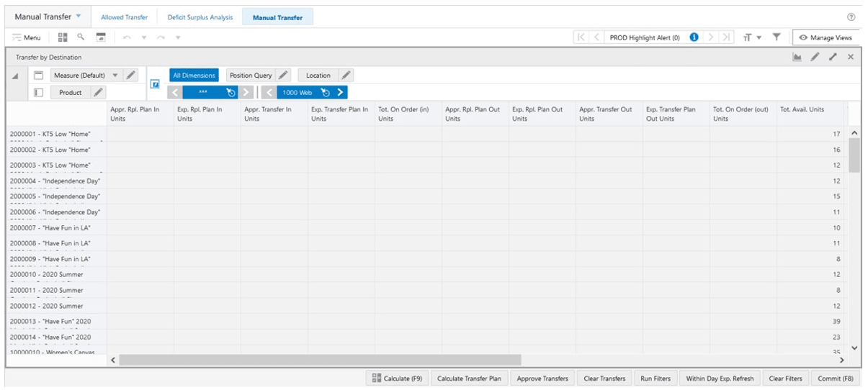This screenshot has width=868, height=390.
Task: Click the find icon in 1000 Web selector
Action: coord(326,92)
